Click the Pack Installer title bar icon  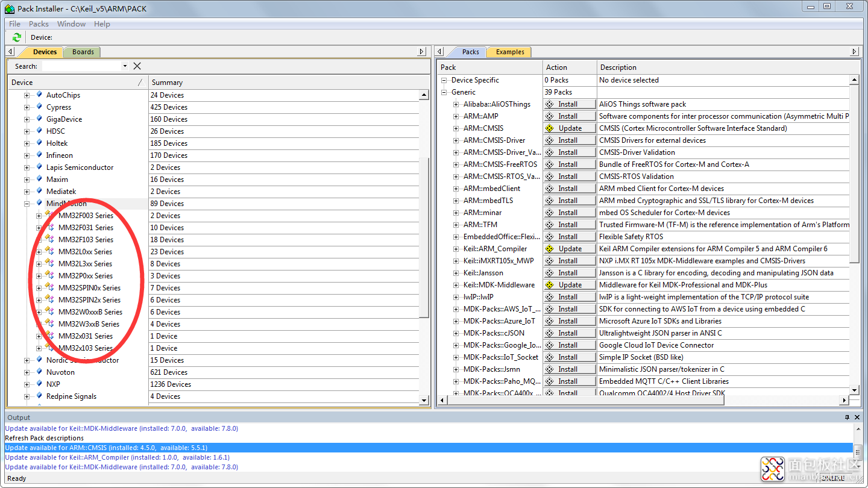(x=10, y=8)
